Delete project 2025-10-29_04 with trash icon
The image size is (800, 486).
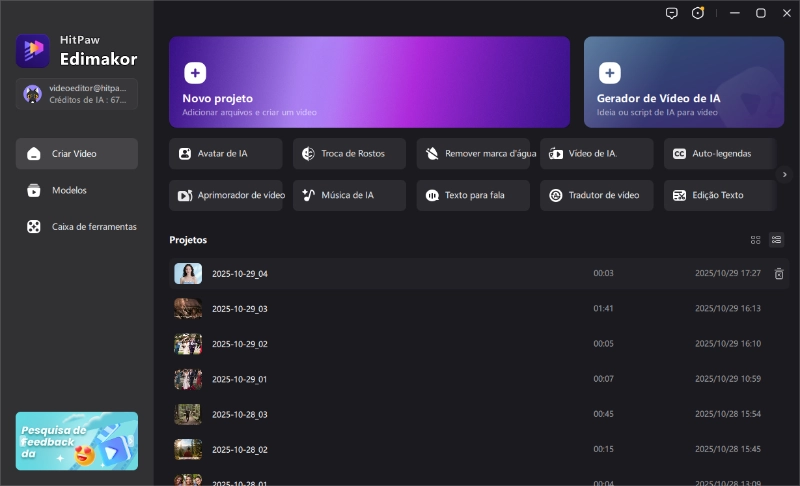pyautogui.click(x=779, y=273)
